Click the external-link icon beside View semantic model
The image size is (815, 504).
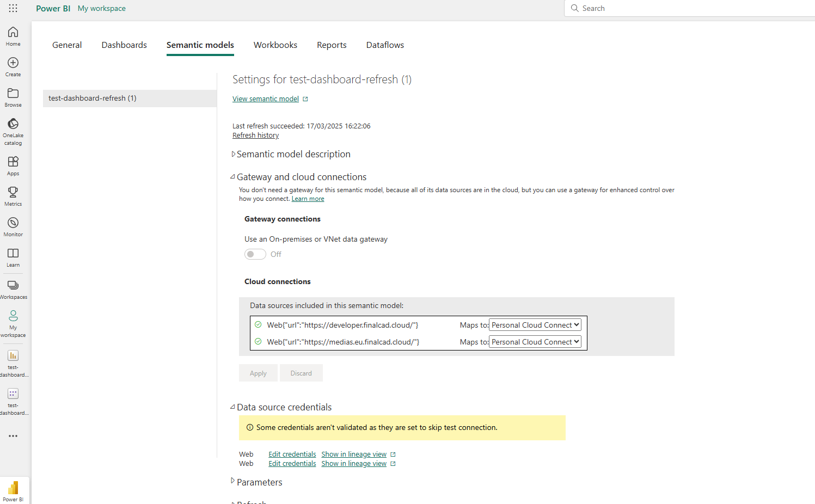click(305, 99)
